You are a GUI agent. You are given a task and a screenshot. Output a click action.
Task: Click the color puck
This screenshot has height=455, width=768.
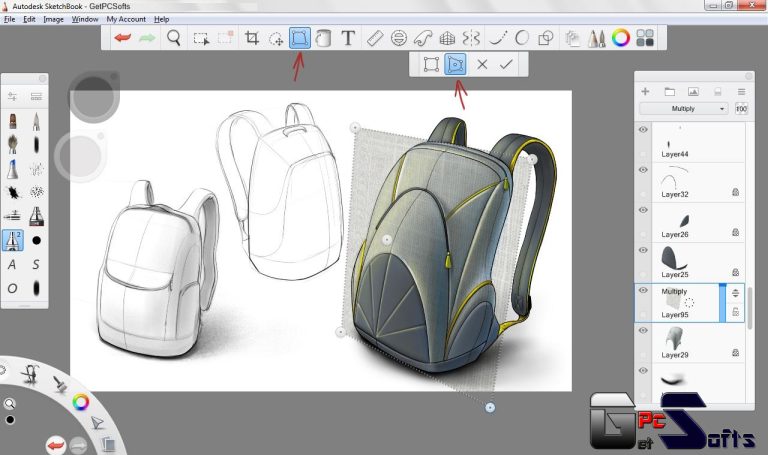(x=80, y=156)
